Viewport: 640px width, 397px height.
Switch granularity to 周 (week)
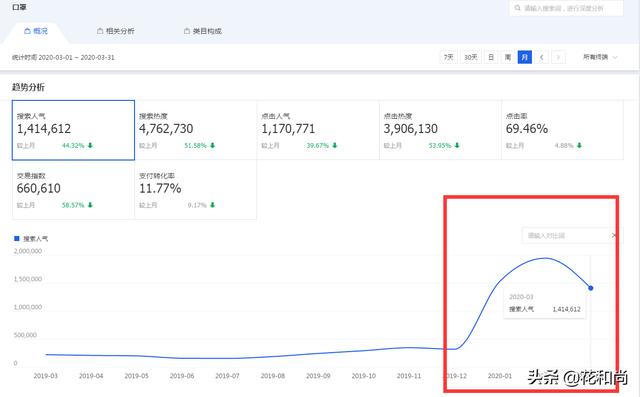508,57
